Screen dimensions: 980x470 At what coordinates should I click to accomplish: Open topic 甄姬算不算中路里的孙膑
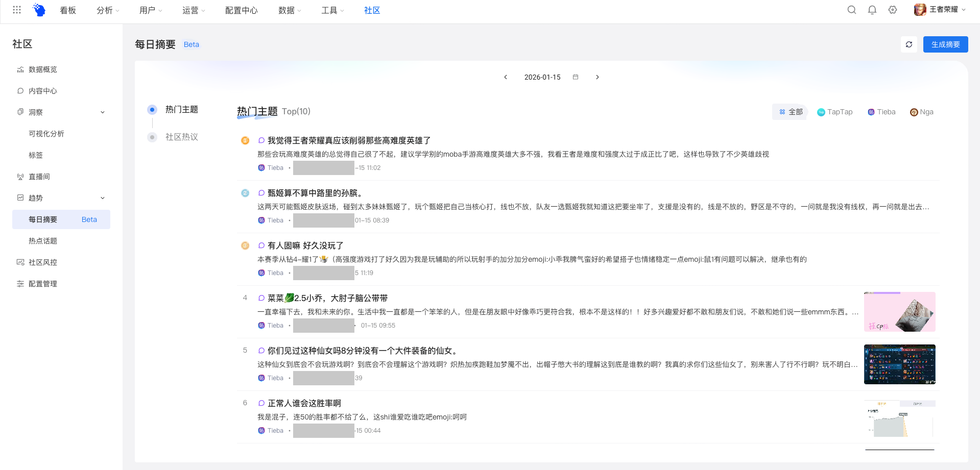pos(315,193)
